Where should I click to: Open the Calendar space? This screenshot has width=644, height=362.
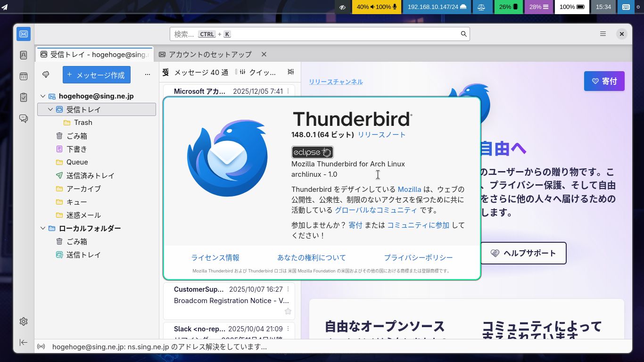coord(24,76)
